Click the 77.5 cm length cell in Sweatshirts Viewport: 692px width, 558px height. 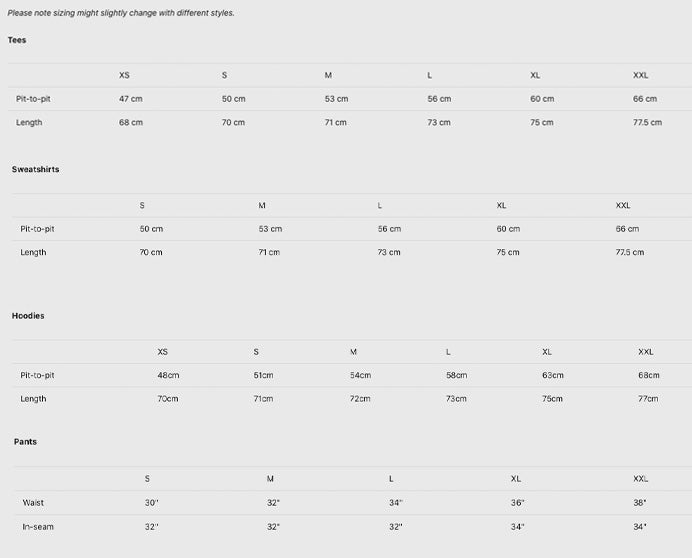click(x=629, y=253)
